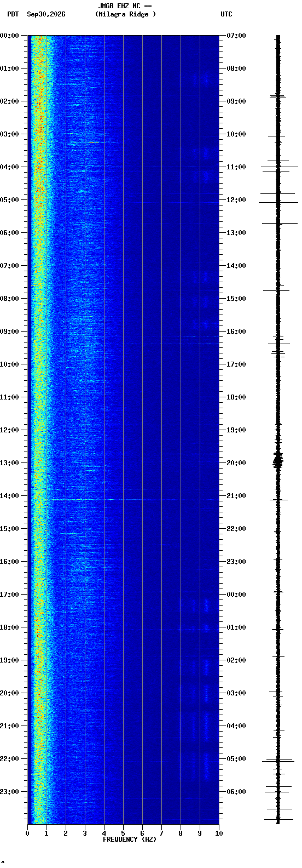Click the PDT '03:00' time label
This screenshot has width=302, height=868.
click(x=9, y=134)
